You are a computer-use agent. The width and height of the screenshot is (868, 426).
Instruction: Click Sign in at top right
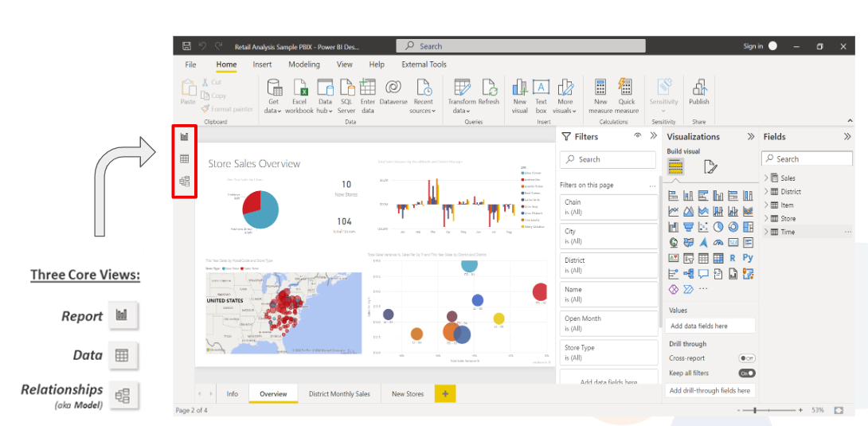tap(753, 46)
